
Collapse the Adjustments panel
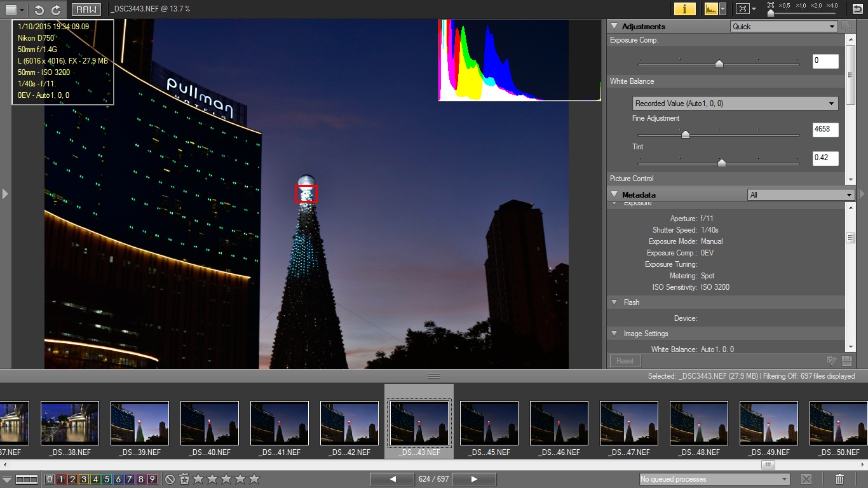point(614,26)
